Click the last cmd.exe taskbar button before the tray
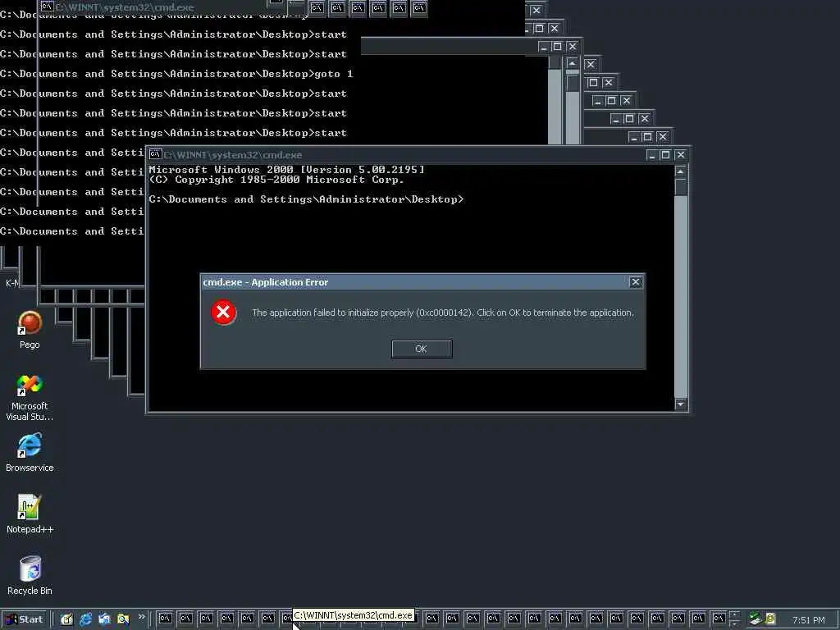840x630 pixels. pyautogui.click(x=719, y=619)
